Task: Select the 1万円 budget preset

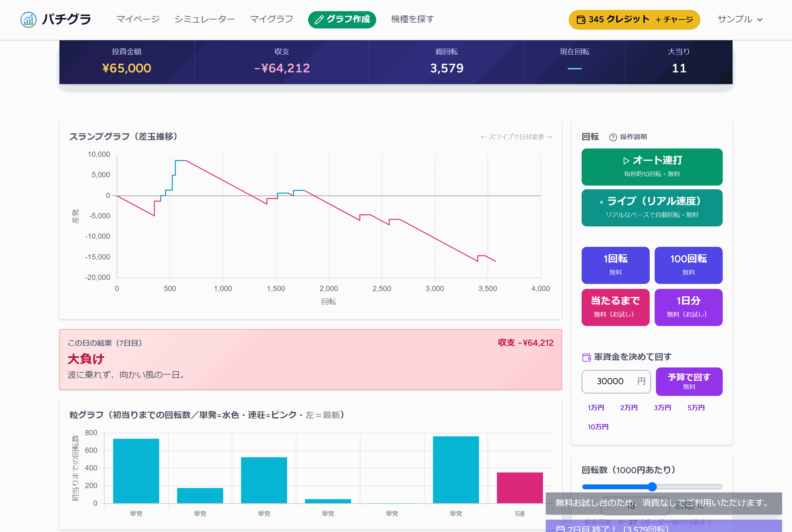Action: pos(596,407)
